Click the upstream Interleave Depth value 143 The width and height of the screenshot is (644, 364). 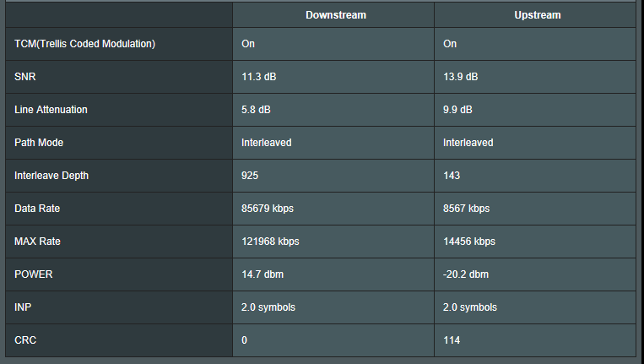click(452, 176)
